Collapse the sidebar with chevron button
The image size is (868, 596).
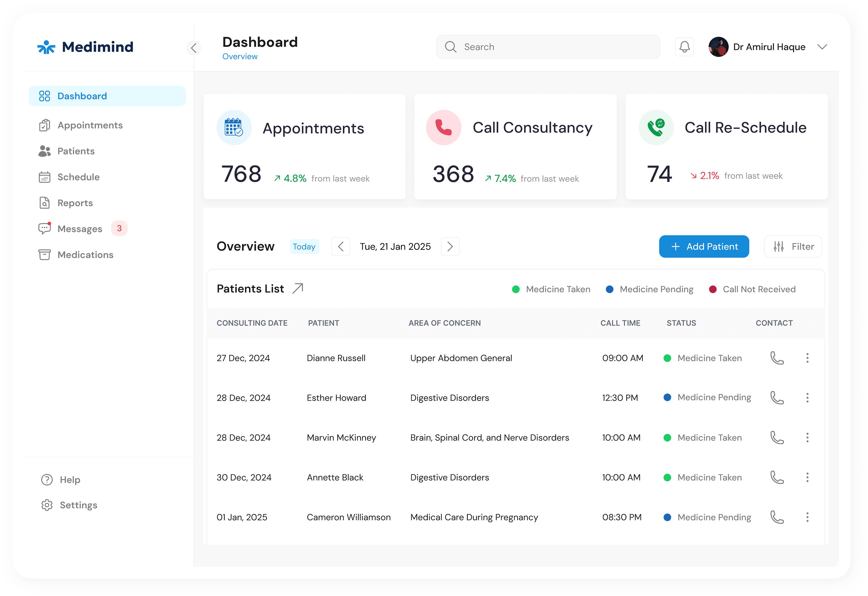[193, 48]
